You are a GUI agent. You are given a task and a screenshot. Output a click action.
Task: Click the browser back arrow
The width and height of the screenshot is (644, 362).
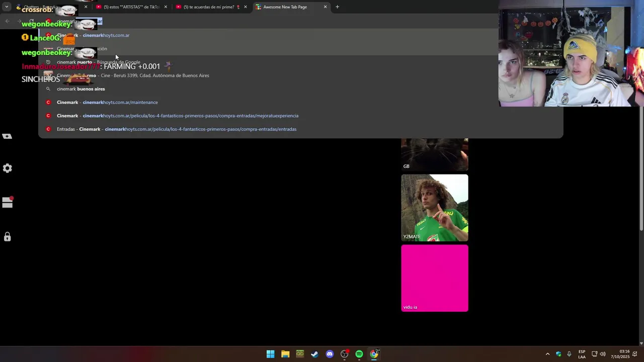click(x=7, y=21)
